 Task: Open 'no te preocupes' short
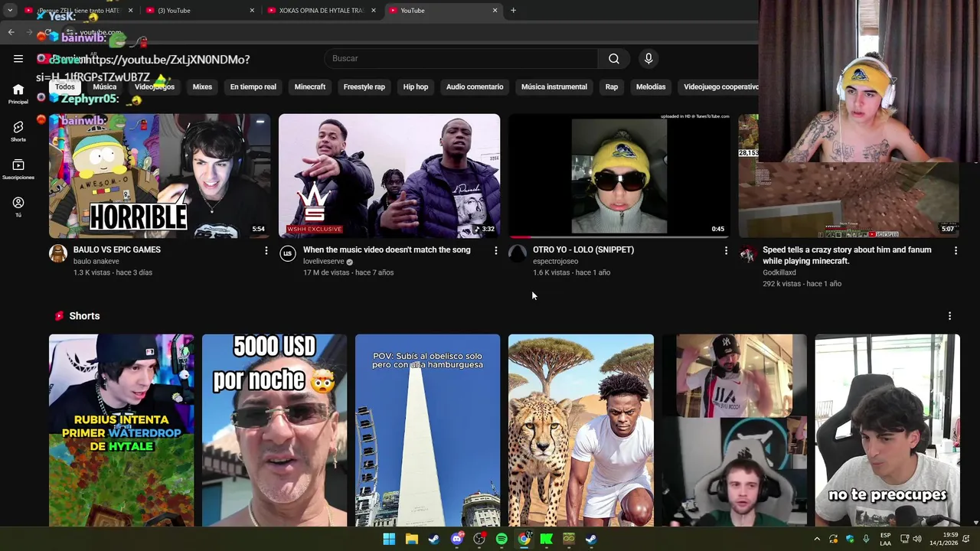pos(887,430)
